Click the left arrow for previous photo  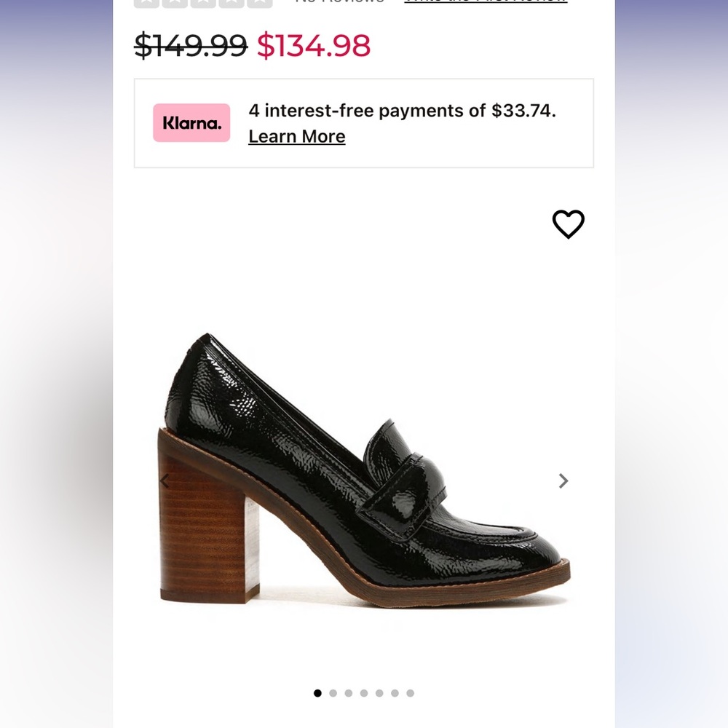click(165, 480)
